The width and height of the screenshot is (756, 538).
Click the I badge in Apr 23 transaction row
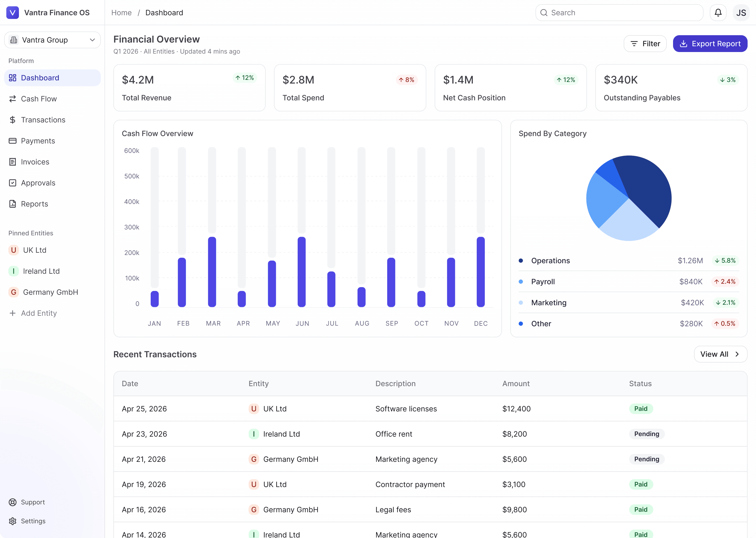254,434
